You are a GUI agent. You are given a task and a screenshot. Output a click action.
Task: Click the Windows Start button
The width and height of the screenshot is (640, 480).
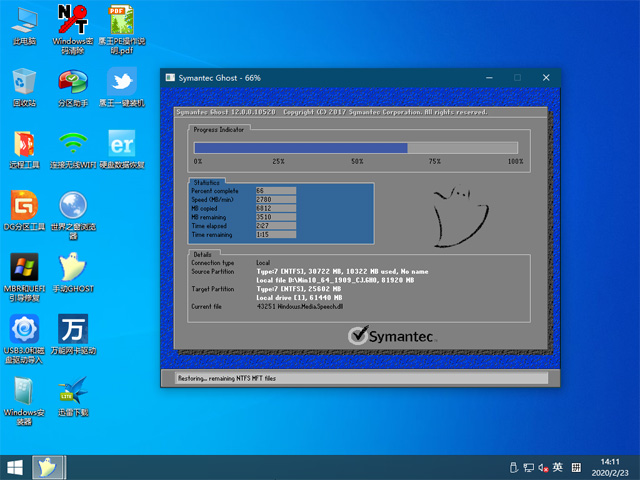(x=15, y=468)
